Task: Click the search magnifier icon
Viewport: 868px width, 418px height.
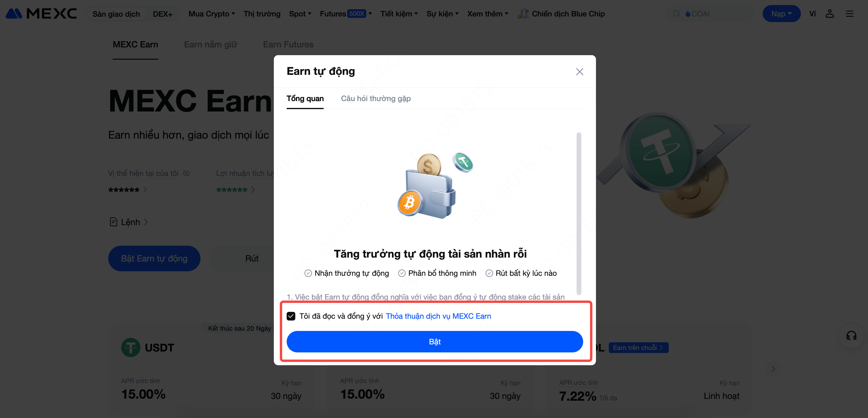Action: pos(676,13)
